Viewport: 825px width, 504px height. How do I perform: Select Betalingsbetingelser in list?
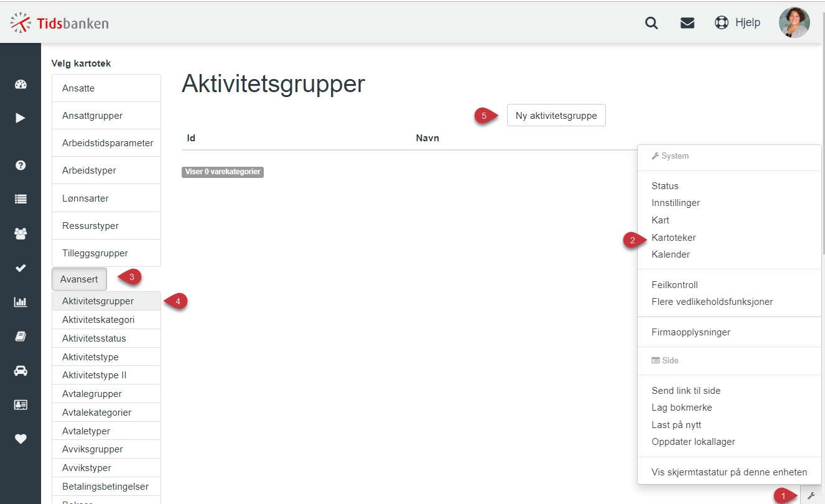tap(106, 487)
